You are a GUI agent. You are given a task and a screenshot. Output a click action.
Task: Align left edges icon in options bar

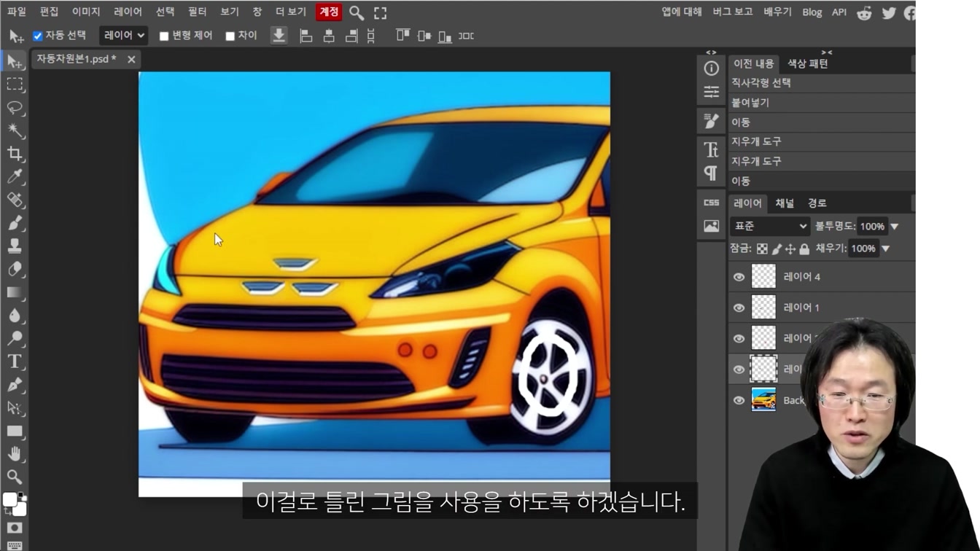(306, 36)
